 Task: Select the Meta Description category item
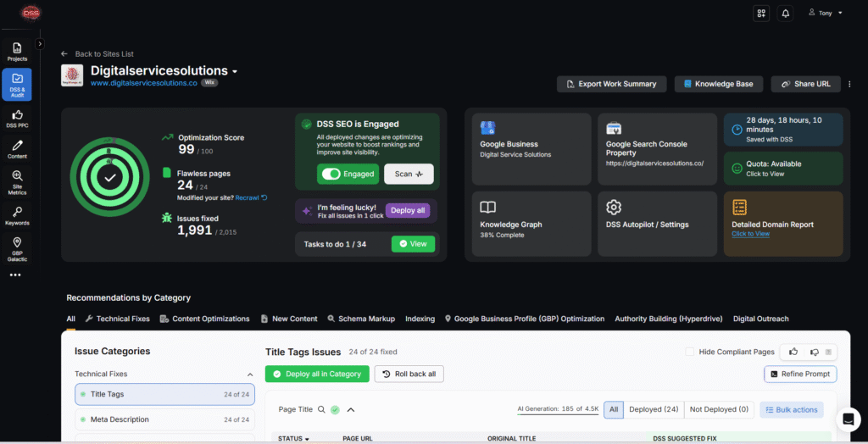120,419
